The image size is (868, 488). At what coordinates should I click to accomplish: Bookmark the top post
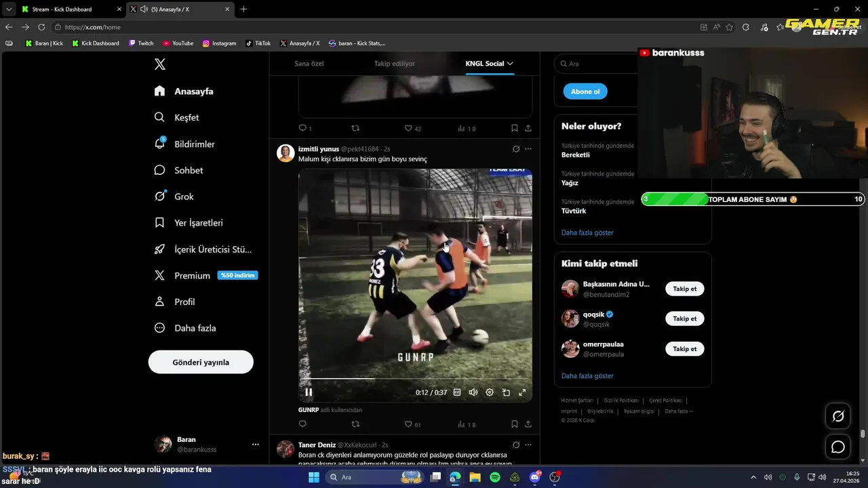coord(514,128)
